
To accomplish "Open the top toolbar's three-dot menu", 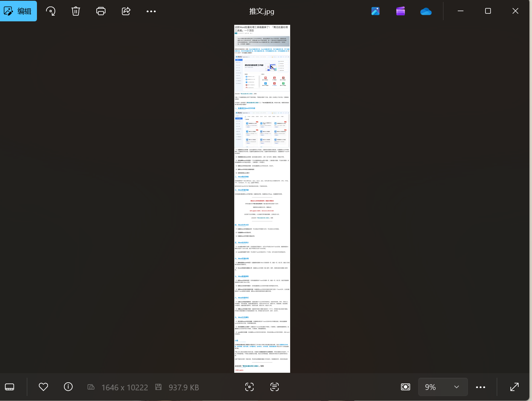I will [x=151, y=11].
